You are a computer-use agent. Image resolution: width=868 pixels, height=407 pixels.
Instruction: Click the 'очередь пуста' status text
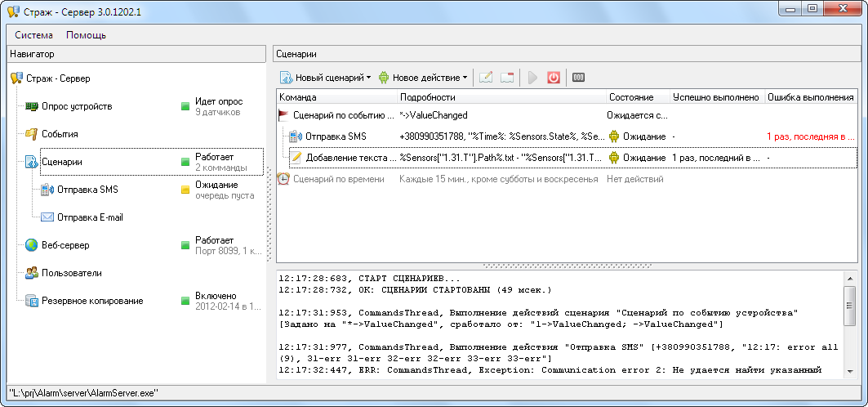point(225,195)
